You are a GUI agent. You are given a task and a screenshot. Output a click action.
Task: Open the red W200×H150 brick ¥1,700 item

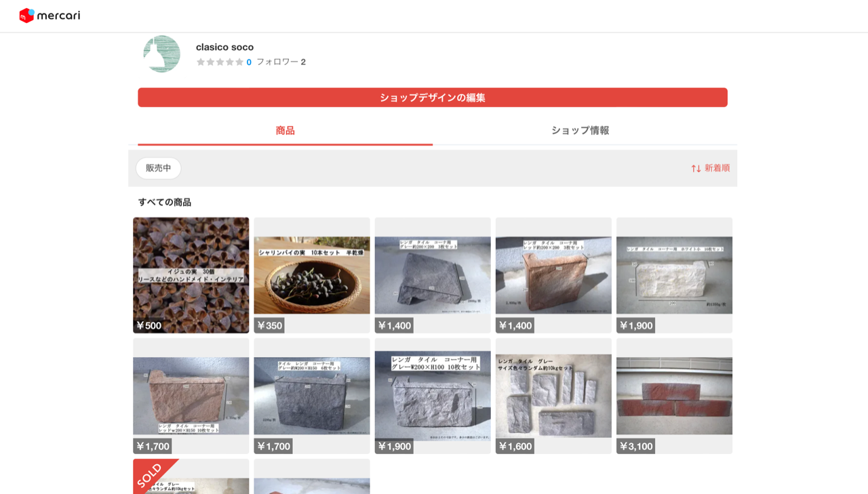pos(191,396)
